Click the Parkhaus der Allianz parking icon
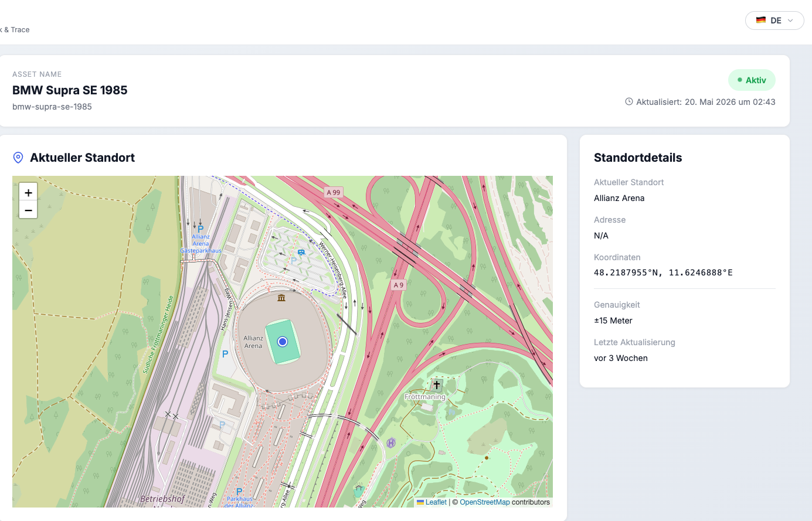 [239, 492]
